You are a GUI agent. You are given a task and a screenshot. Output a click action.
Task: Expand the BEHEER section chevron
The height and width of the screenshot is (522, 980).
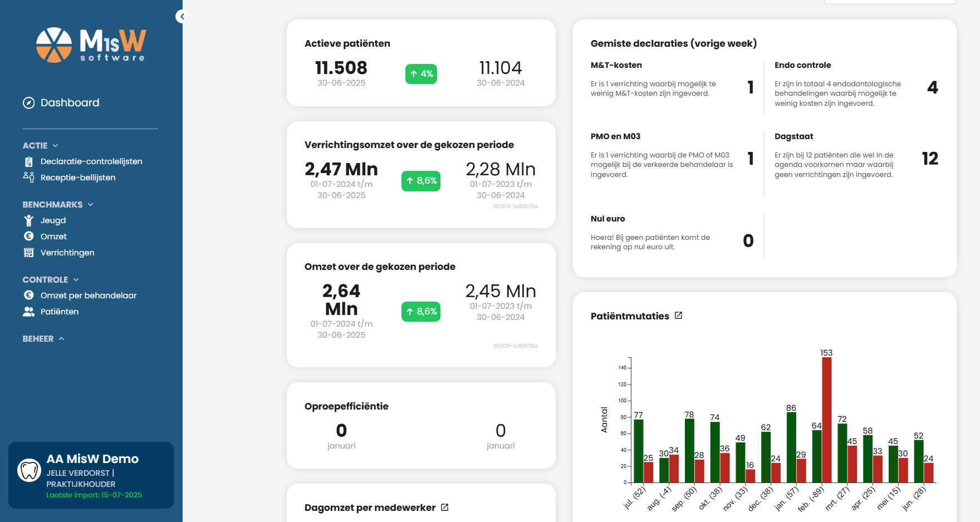(x=61, y=339)
